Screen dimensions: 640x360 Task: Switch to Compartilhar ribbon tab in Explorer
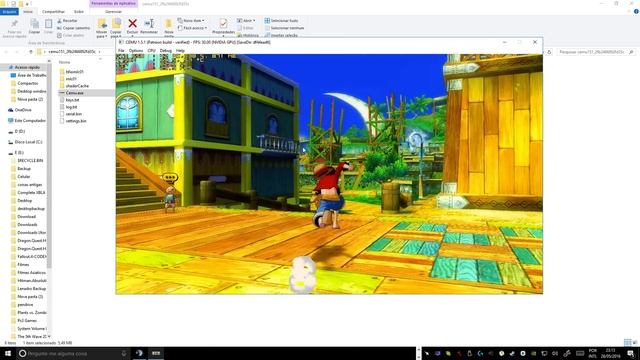coord(53,12)
